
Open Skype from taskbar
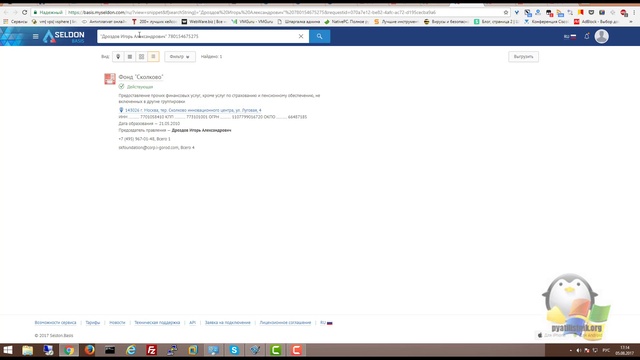coord(234,350)
